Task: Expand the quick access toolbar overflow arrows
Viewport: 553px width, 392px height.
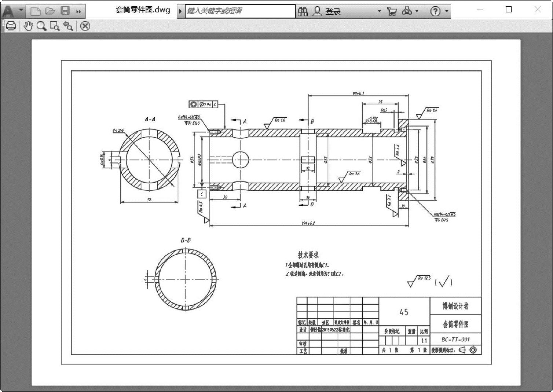Action: point(78,11)
